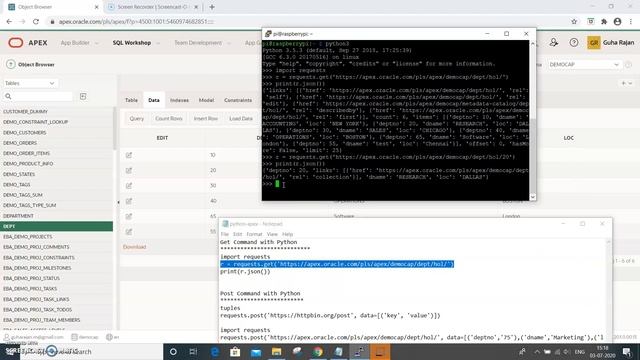The image size is (640, 360).
Task: Open Microsoft Store from the taskbar
Action: click(235, 351)
